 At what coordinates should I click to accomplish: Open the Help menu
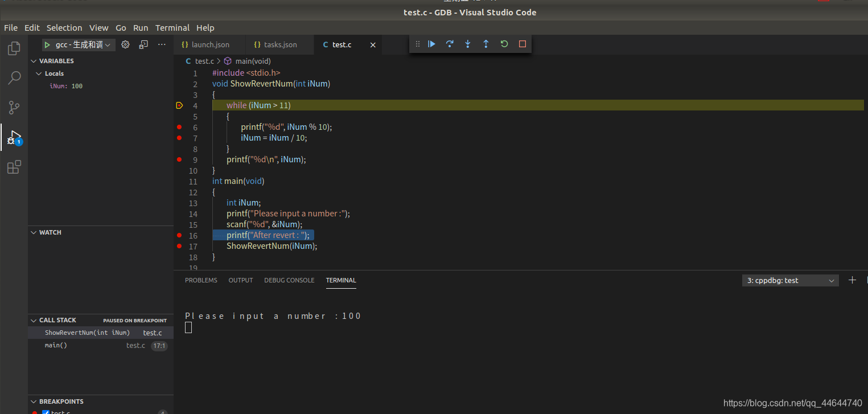click(205, 27)
